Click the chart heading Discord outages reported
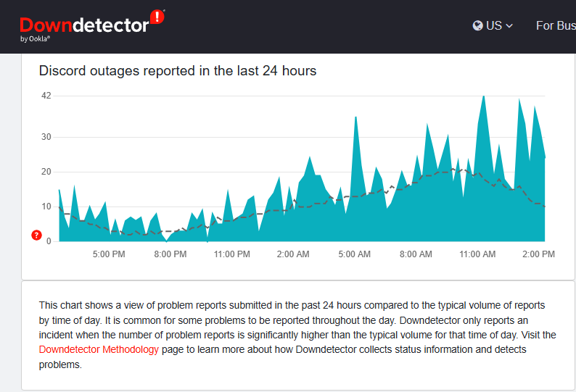 coord(178,71)
